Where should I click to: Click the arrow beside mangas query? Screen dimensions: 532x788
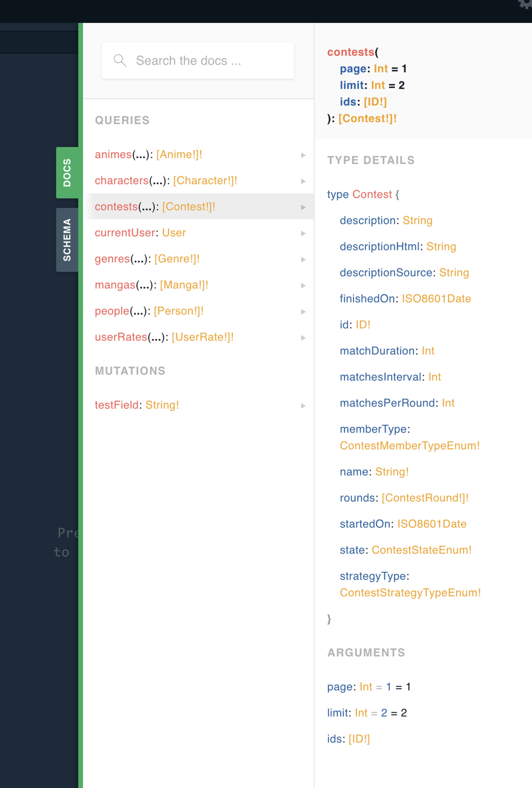pos(303,285)
